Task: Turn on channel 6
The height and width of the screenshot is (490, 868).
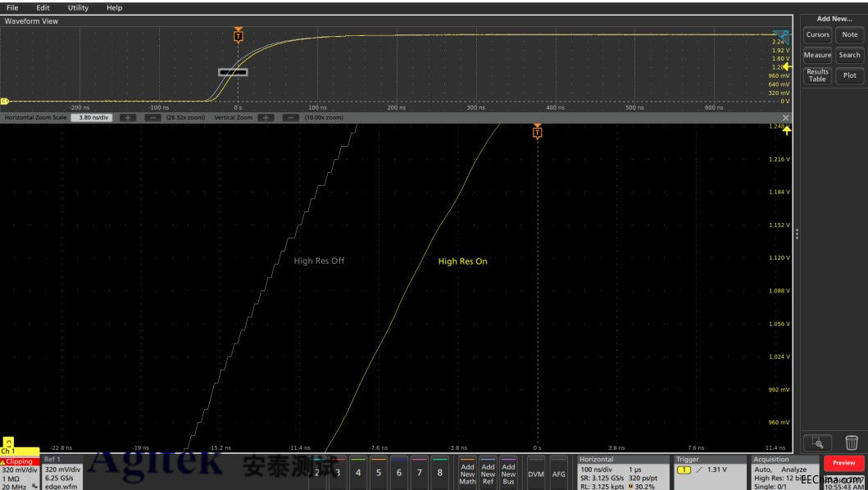Action: tap(398, 472)
